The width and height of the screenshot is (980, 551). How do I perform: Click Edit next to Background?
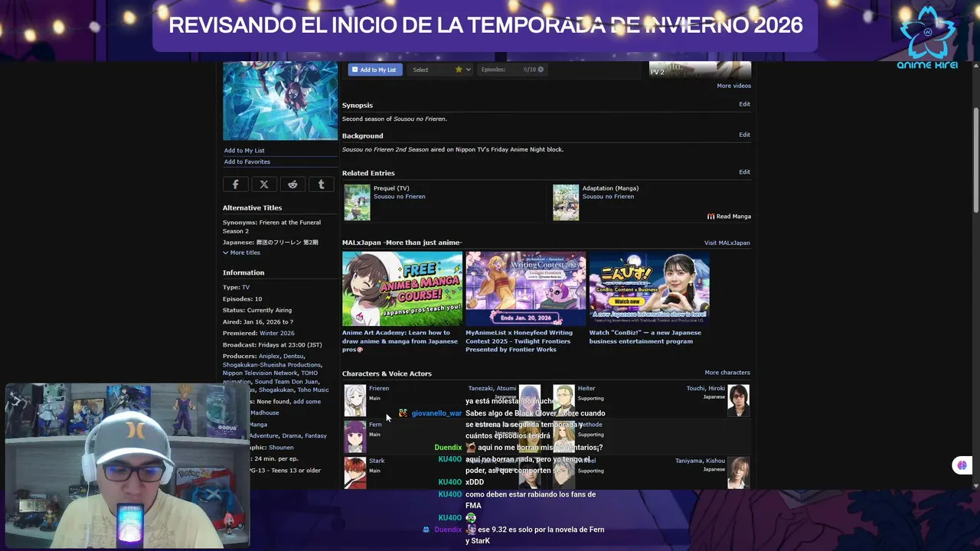pos(744,135)
